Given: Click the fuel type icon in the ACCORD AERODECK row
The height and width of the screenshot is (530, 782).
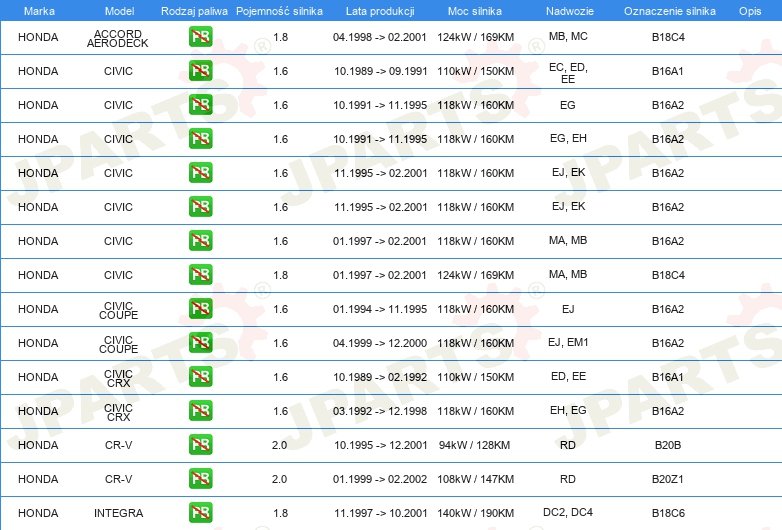Looking at the screenshot, I should [x=200, y=37].
